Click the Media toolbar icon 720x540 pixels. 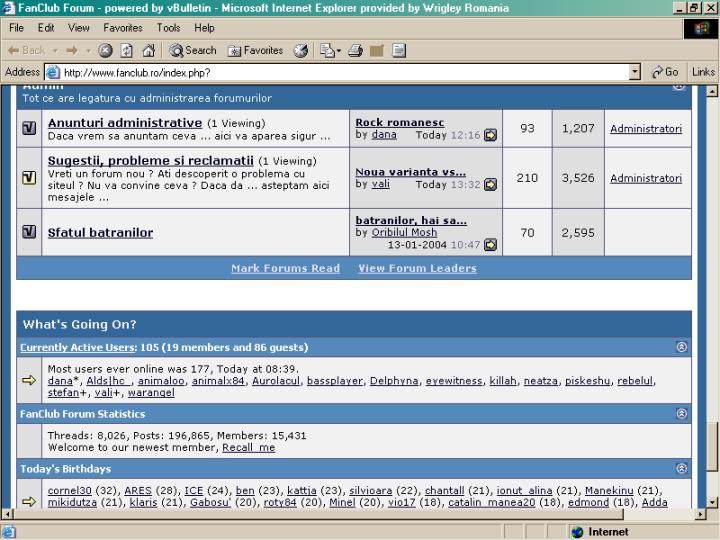301,51
